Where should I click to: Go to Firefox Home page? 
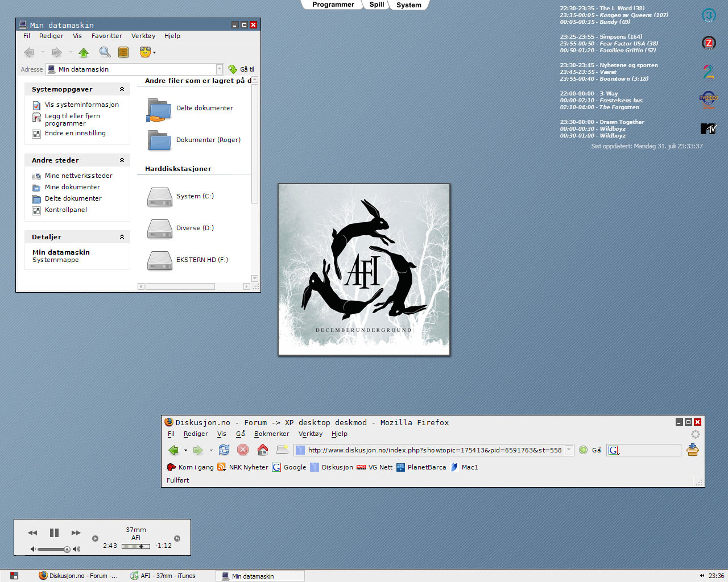(x=263, y=450)
